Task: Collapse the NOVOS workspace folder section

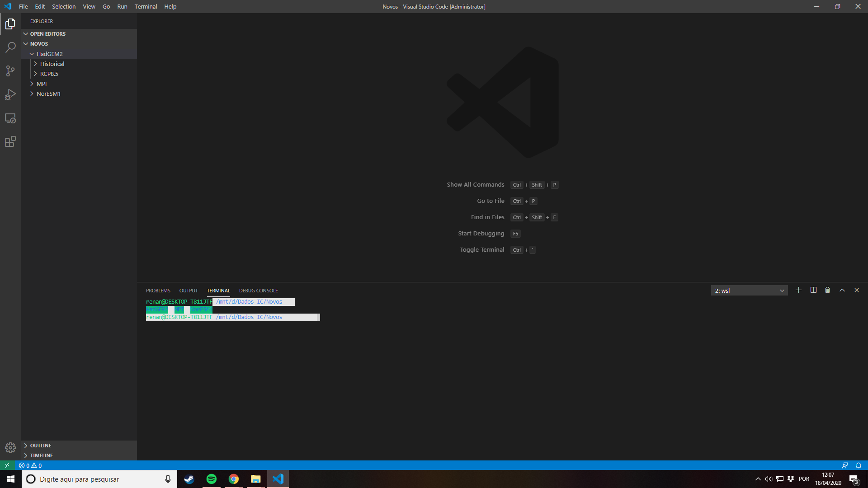Action: [79, 44]
